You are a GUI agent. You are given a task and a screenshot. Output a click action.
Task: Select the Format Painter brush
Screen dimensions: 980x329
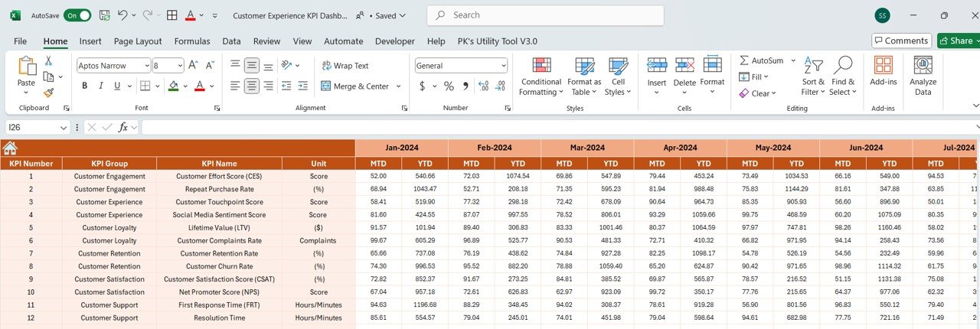tap(49, 93)
